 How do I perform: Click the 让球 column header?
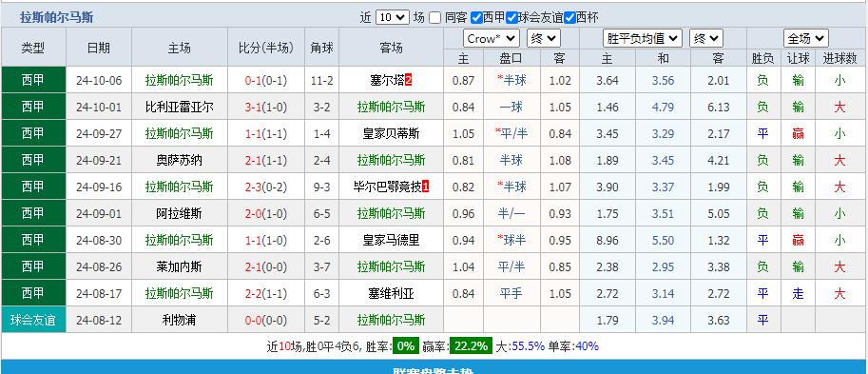(x=798, y=58)
